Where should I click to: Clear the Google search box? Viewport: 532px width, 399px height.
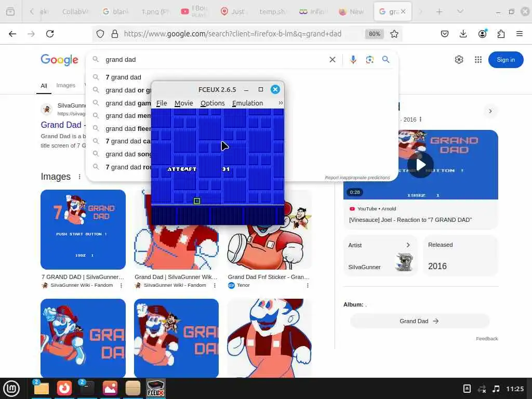click(332, 60)
